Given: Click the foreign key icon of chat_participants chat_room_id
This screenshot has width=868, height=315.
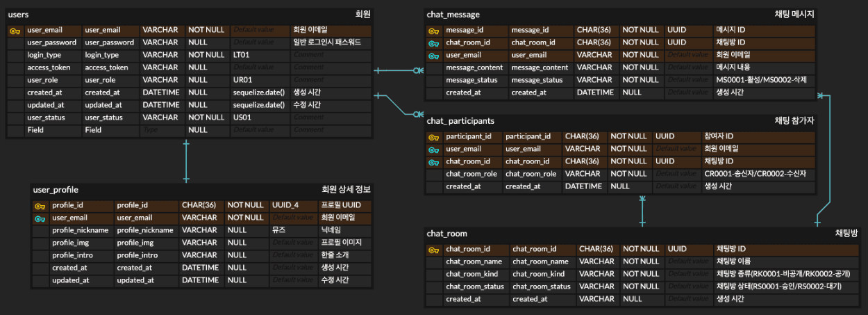Looking at the screenshot, I should point(434,162).
